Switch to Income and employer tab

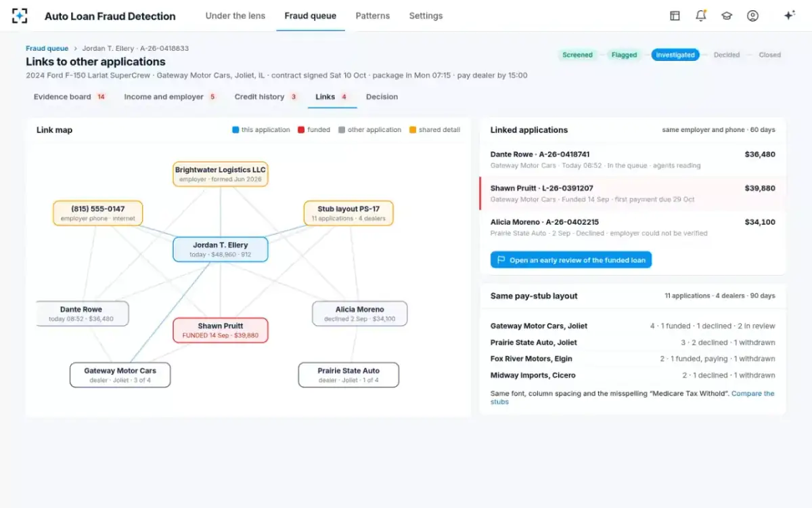(x=171, y=97)
